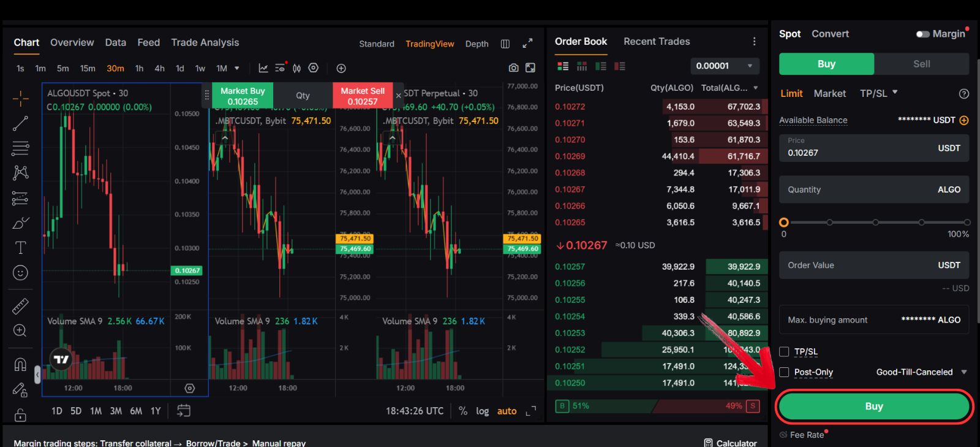Open the Calculator link
This screenshot has width=980, height=447.
(730, 443)
